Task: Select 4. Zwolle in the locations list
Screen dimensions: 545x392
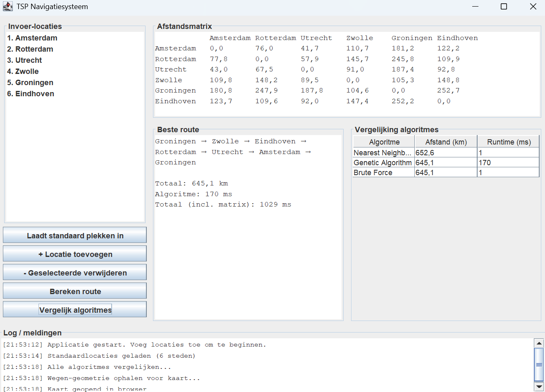Action: tap(75, 71)
